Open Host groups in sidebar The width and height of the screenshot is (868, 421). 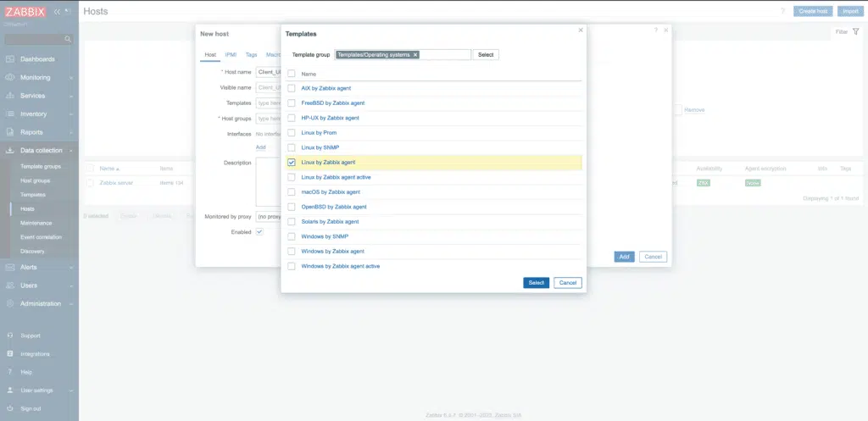(x=35, y=181)
